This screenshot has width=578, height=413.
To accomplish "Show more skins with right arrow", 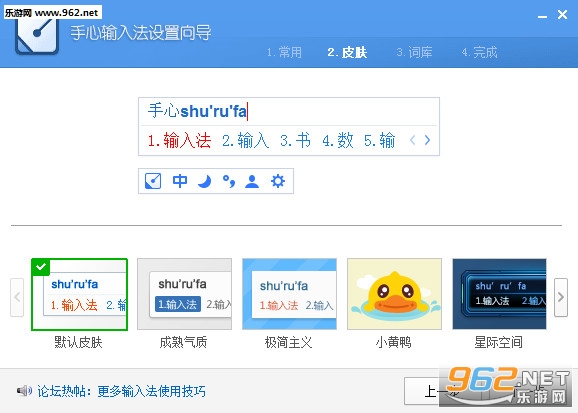I will 561,297.
